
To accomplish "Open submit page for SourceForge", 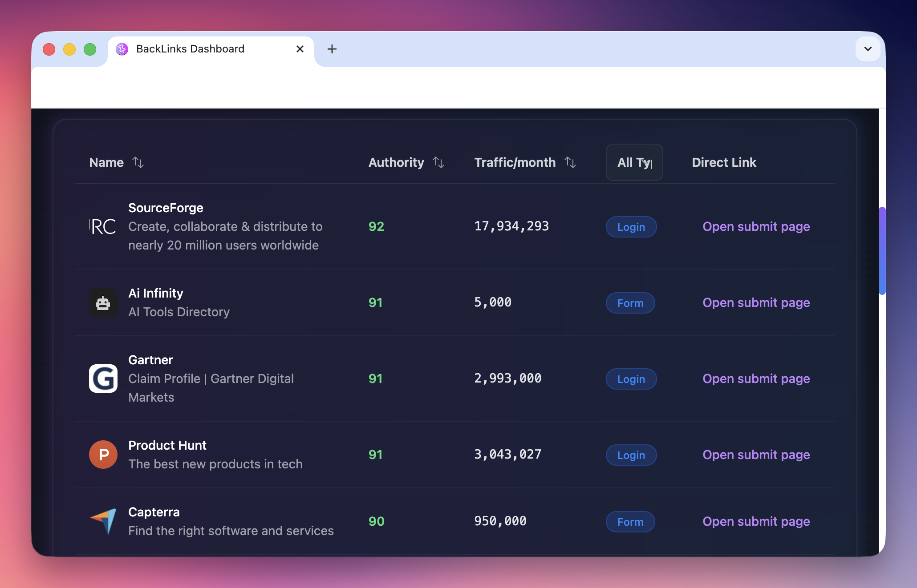I will tap(756, 227).
